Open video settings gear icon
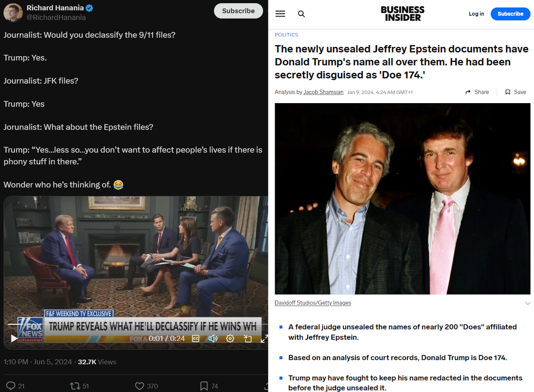Image resolution: width=534 pixels, height=392 pixels. (230, 338)
